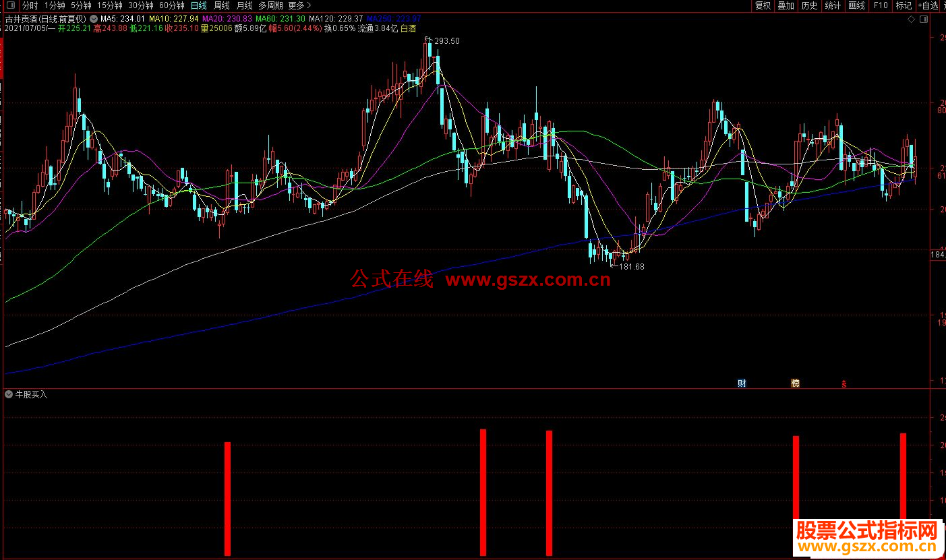The image size is (946, 560).
Task: Expand the MA indicator settings dropdown circle
Action: [93, 19]
